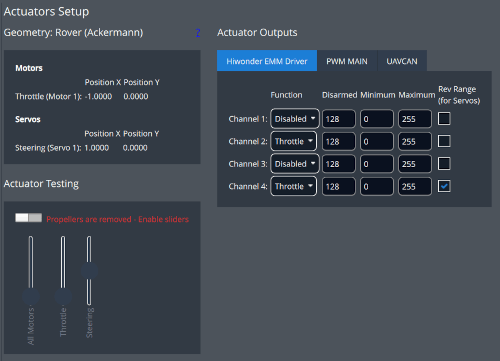Image resolution: width=500 pixels, height=361 pixels.
Task: Click the 'Actuator Testing' heading
Action: pos(41,184)
